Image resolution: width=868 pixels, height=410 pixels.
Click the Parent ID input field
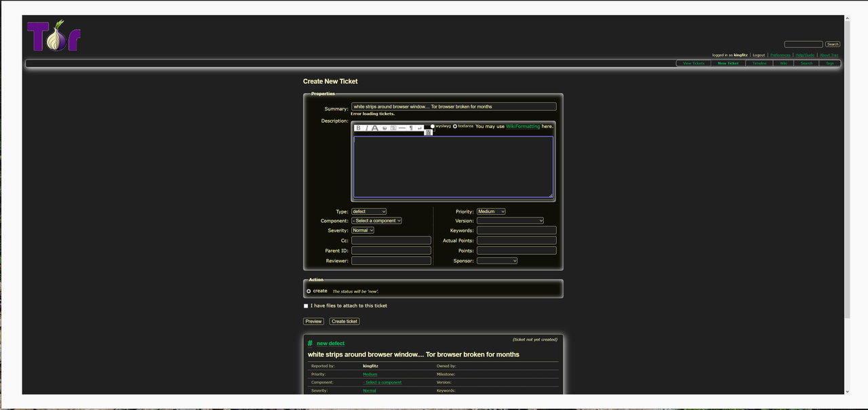coord(391,251)
